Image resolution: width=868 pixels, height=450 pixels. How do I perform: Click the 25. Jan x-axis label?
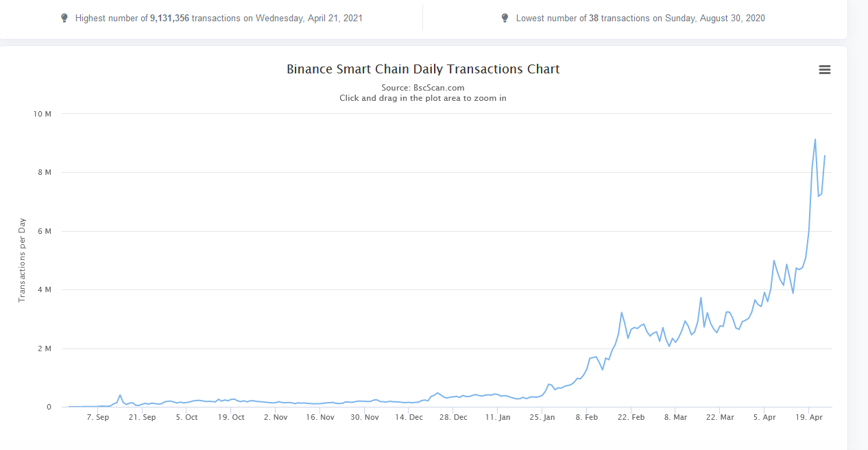542,417
